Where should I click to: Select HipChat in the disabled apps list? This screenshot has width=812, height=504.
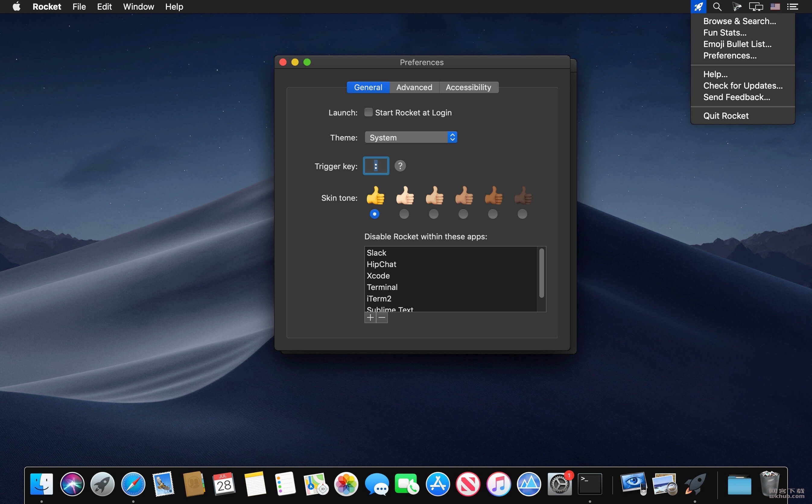[451, 264]
